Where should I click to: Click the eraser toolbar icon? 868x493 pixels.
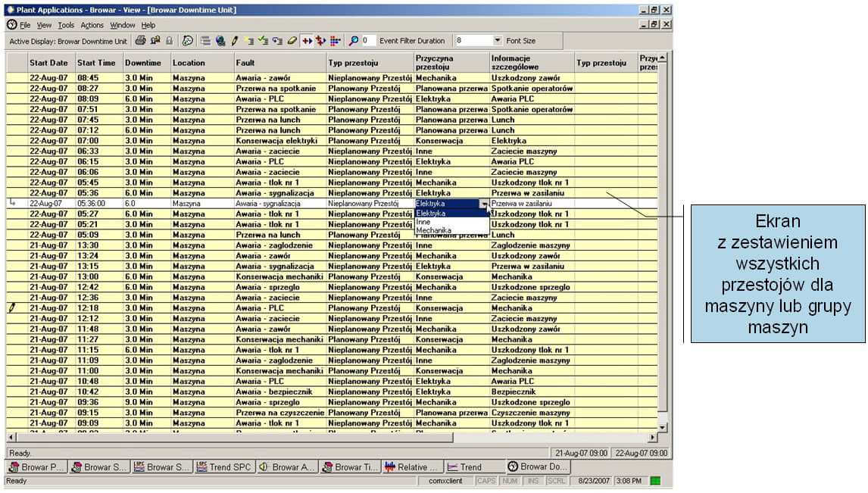pos(292,40)
